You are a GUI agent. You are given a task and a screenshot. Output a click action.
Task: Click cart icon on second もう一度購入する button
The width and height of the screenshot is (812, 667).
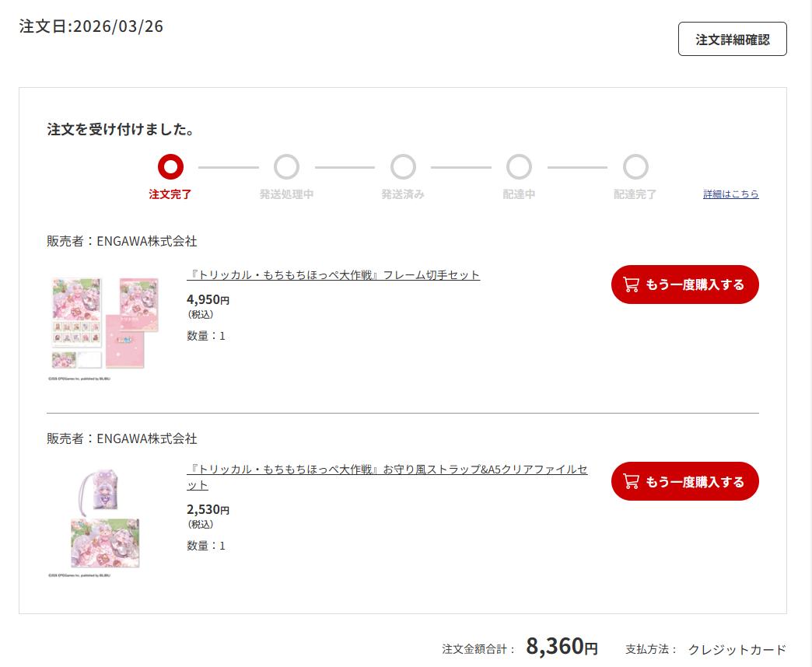tap(632, 482)
